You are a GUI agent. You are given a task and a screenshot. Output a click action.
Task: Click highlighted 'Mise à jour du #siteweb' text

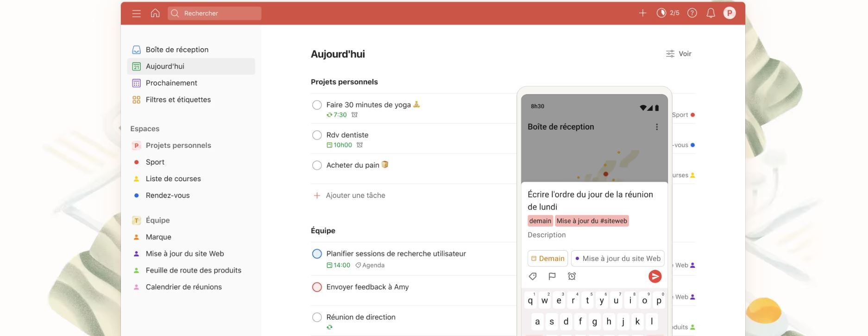[592, 221]
